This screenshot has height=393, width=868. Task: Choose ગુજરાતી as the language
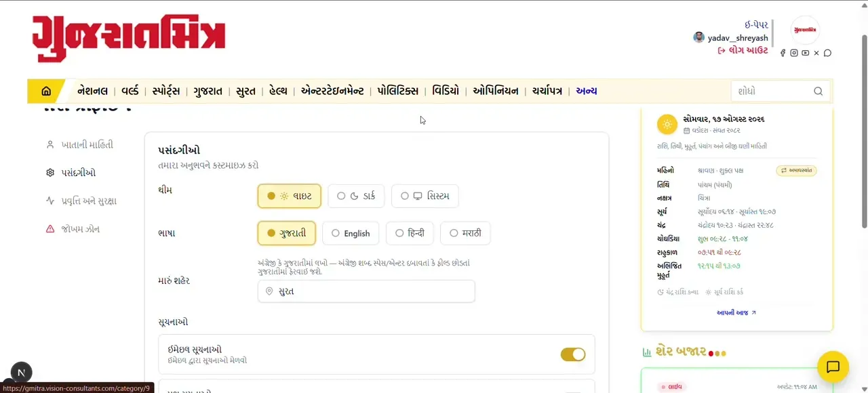287,233
